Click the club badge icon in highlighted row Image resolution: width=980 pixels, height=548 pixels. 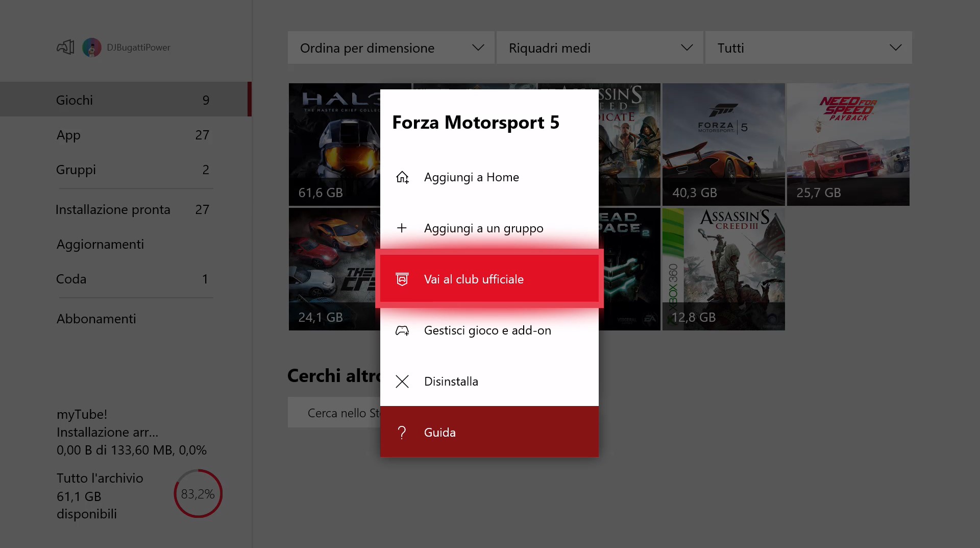pyautogui.click(x=402, y=279)
